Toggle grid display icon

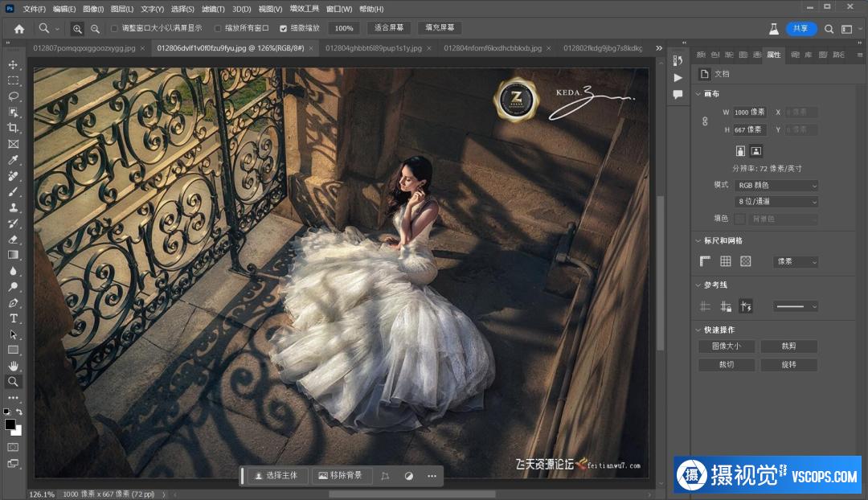[x=726, y=261]
